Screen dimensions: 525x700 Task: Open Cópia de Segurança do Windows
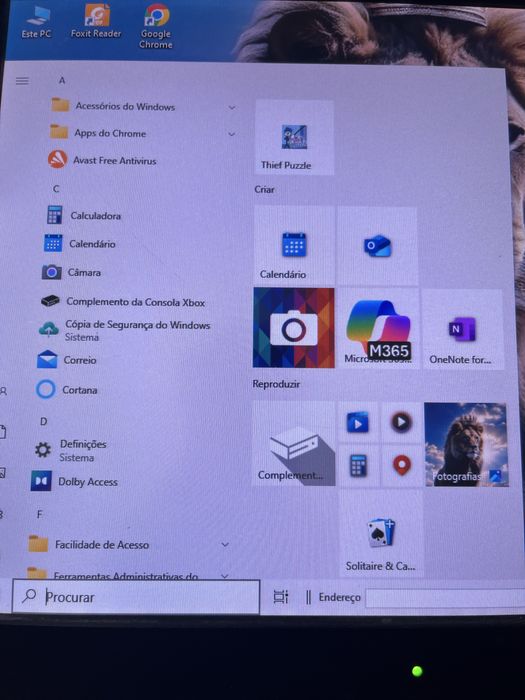tap(125, 330)
